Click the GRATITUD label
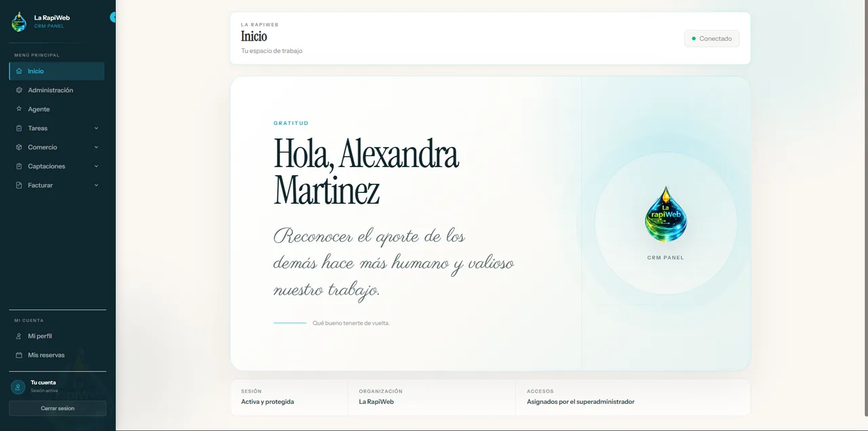Screen dimensions: 868x431 coord(291,124)
